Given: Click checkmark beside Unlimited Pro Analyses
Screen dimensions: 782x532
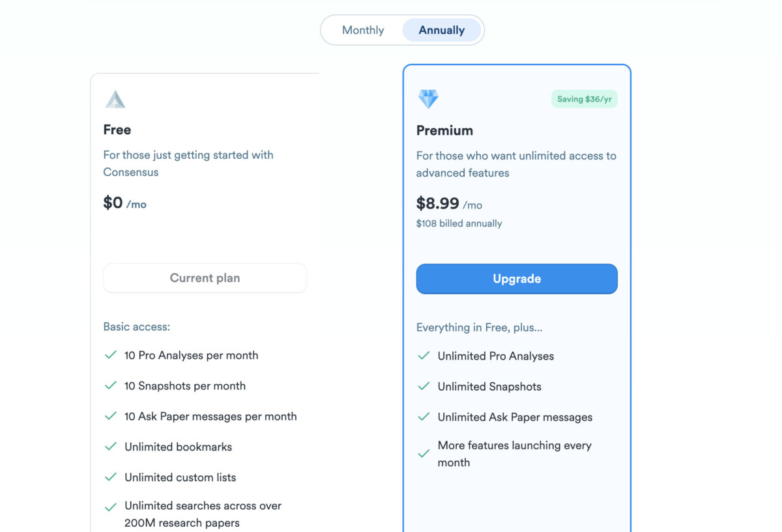Looking at the screenshot, I should pyautogui.click(x=424, y=356).
